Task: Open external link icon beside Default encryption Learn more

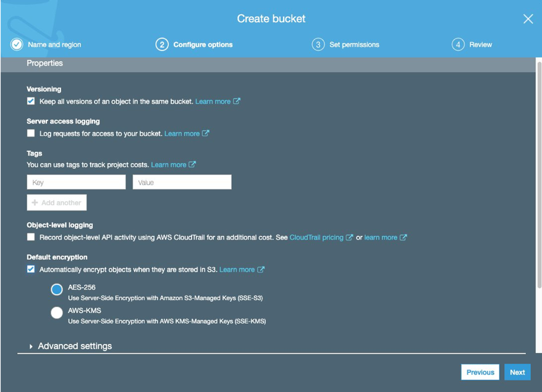Action: 261,269
